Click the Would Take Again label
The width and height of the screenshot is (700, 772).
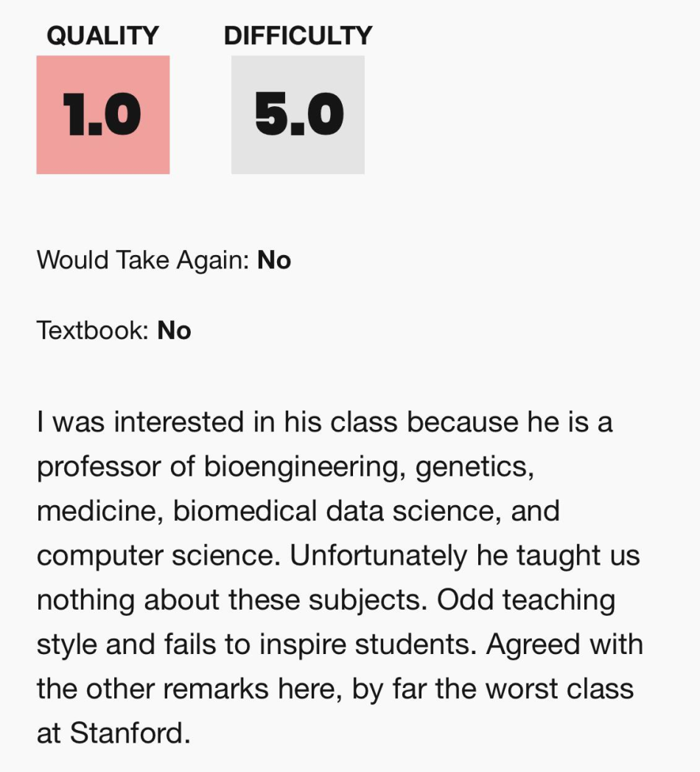click(143, 260)
